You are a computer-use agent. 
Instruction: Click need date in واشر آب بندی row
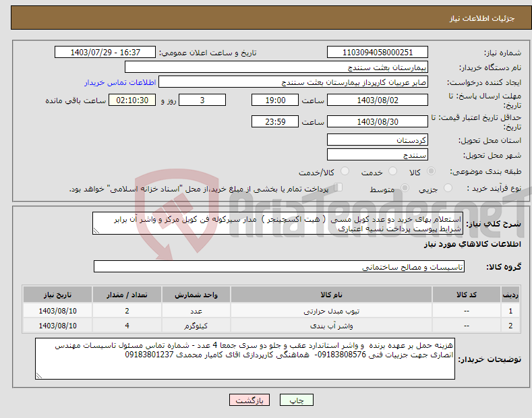[x=58, y=326]
